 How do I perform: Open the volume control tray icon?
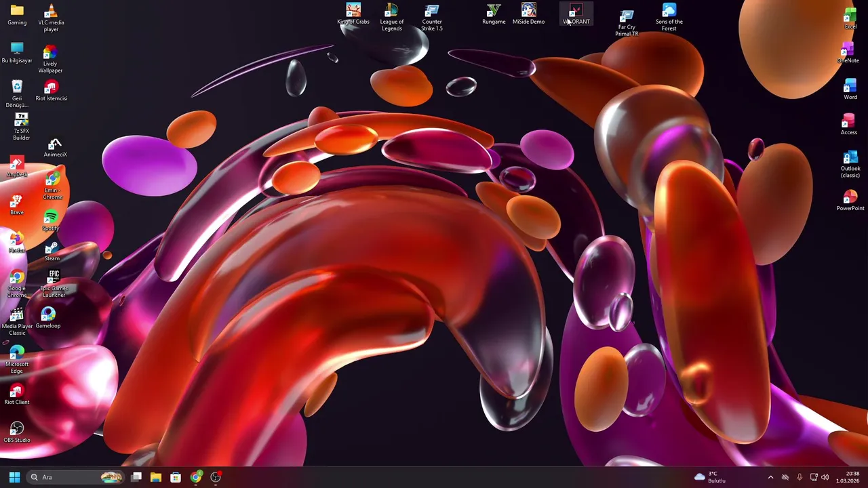(x=825, y=477)
